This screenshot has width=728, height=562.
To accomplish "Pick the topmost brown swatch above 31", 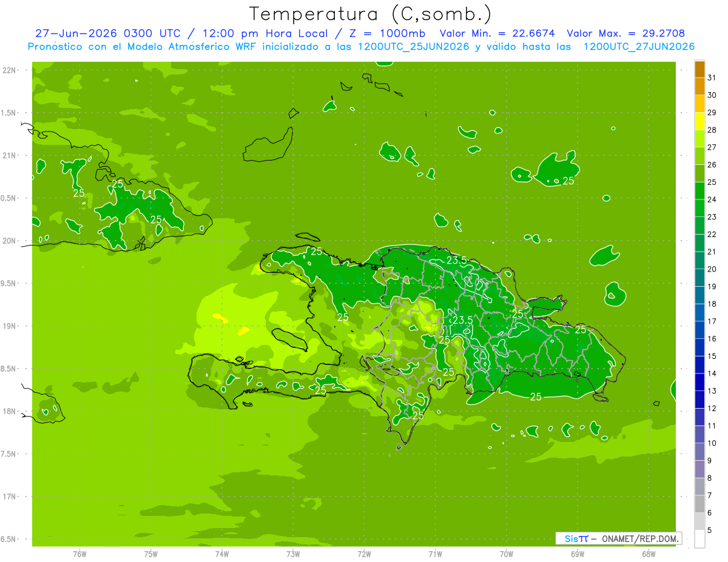I will tap(699, 70).
